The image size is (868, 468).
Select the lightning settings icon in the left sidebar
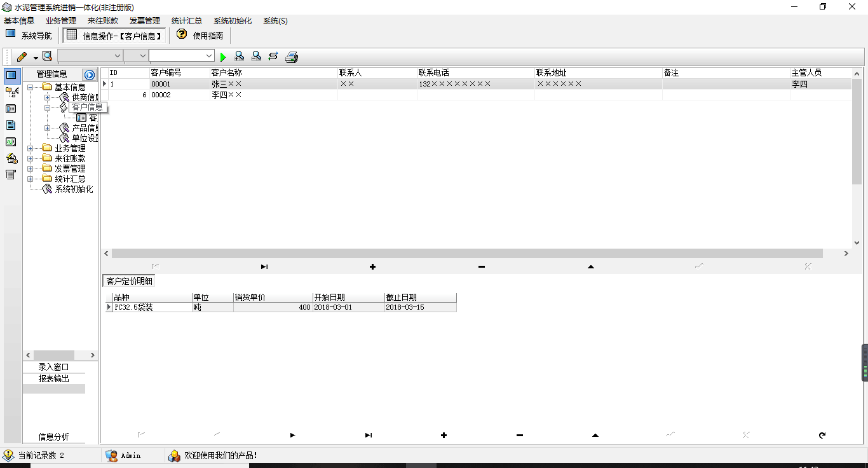[11, 158]
